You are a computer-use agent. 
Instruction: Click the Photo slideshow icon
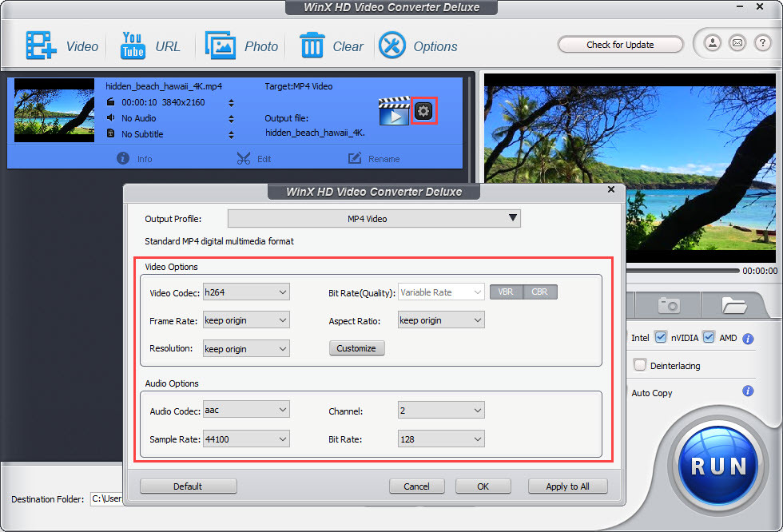pos(221,46)
